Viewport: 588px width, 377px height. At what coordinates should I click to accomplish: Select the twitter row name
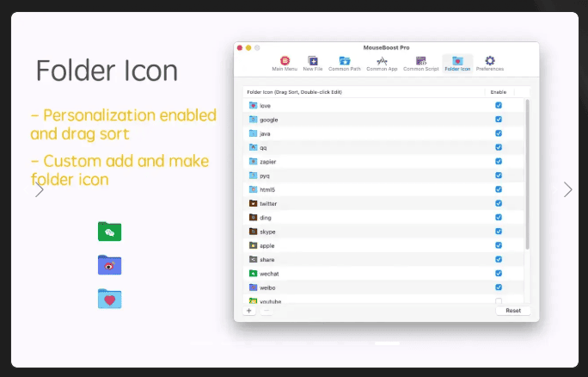pyautogui.click(x=268, y=203)
